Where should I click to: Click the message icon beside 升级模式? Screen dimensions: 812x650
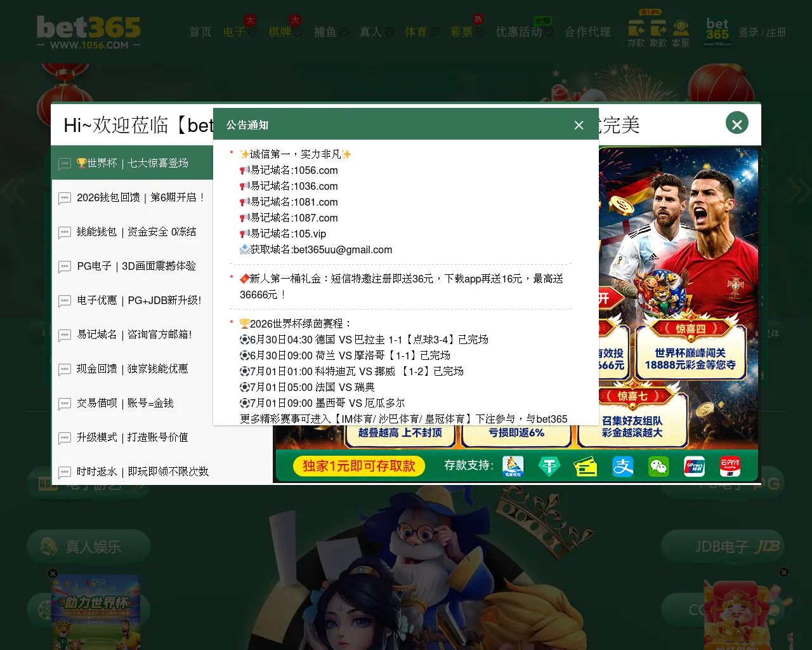(x=64, y=438)
